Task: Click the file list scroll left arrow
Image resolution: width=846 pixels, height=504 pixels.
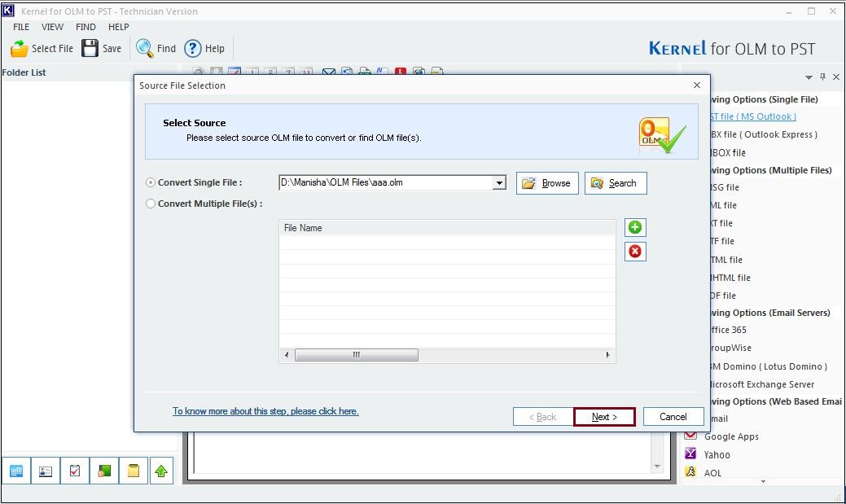Action: [287, 354]
